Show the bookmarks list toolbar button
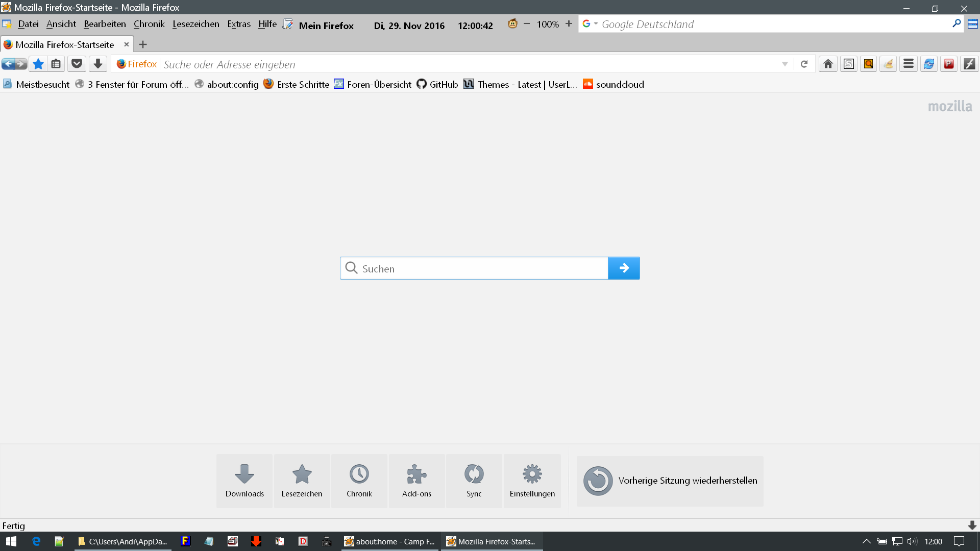 coord(56,64)
